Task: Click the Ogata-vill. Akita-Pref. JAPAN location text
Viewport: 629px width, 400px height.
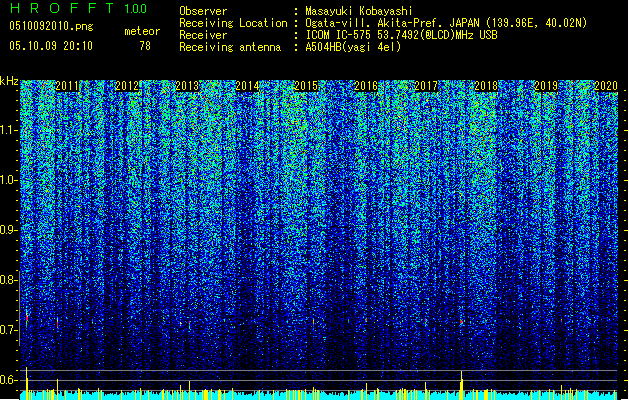Action: tap(446, 23)
